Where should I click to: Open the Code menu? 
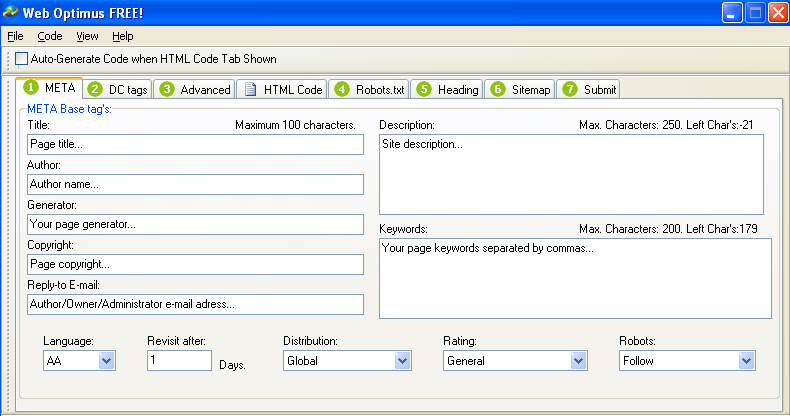(50, 36)
